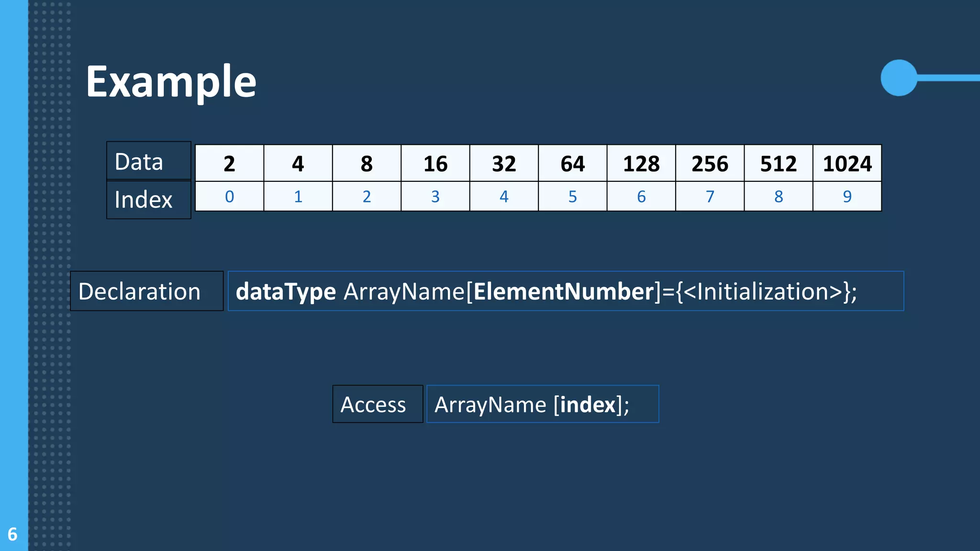Select index cell number 4
980x551 pixels.
[504, 197]
